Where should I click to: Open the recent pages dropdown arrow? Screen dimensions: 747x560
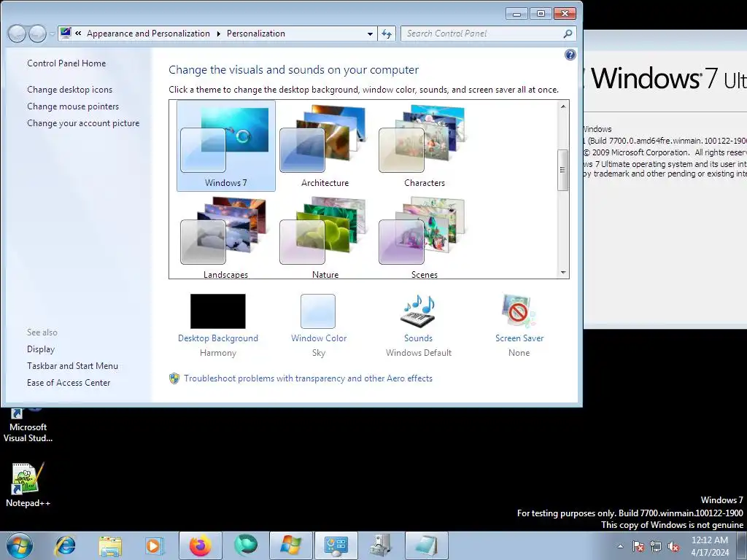tap(52, 34)
